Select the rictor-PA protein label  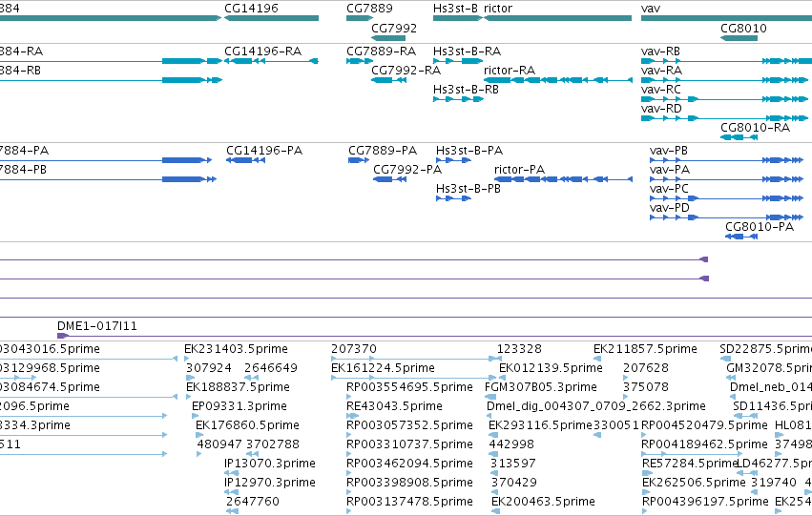coord(519,170)
